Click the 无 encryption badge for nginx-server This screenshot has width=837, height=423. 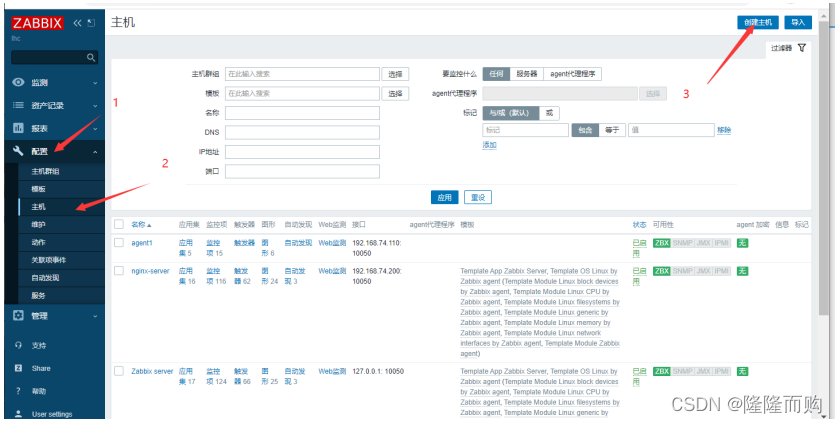click(x=742, y=271)
